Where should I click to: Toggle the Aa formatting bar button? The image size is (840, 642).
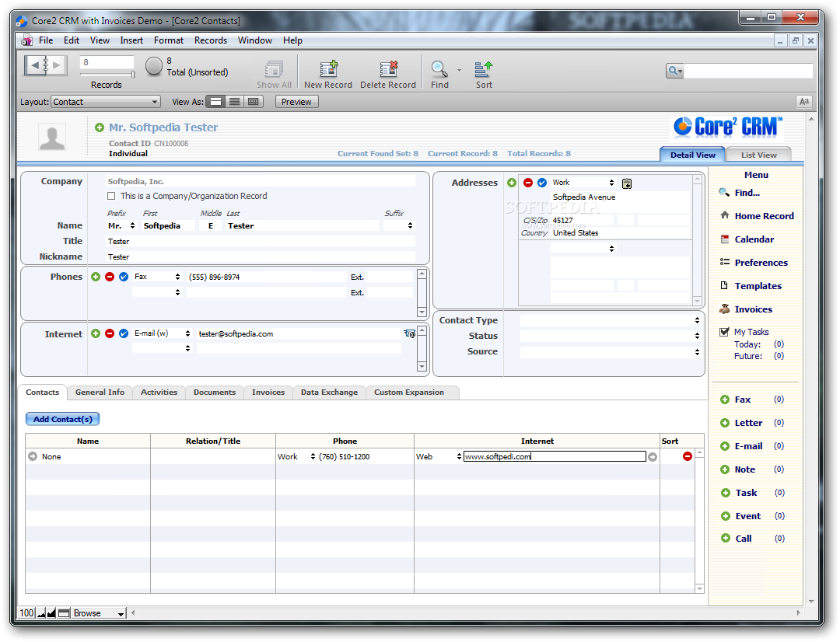(x=804, y=102)
